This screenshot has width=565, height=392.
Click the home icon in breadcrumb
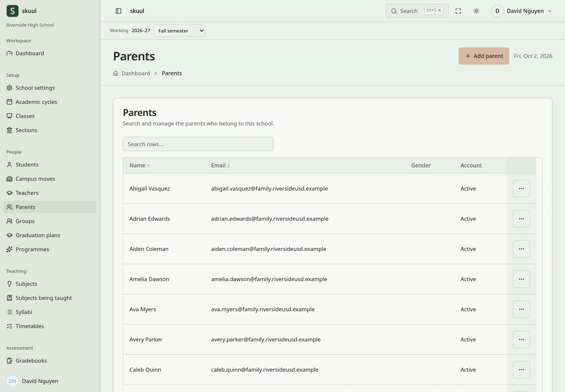click(x=116, y=73)
